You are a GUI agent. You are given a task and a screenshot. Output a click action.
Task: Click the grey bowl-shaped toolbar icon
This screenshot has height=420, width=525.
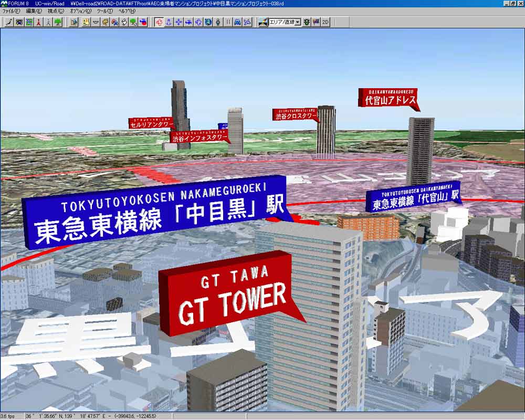coord(96,23)
